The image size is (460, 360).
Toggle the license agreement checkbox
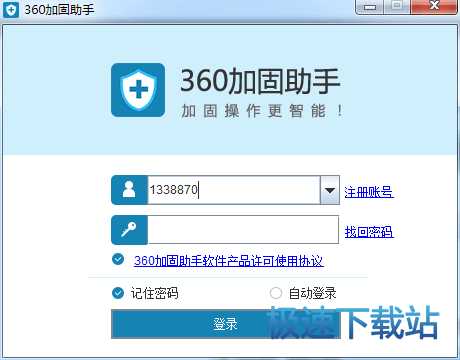(x=118, y=259)
